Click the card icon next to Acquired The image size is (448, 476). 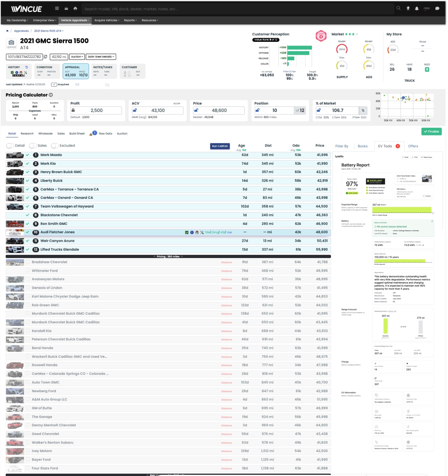(77, 85)
